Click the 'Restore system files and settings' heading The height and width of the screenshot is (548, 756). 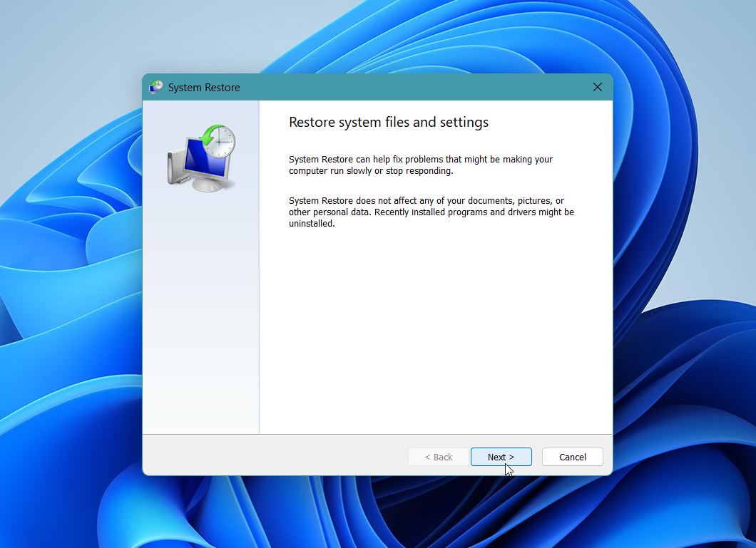pyautogui.click(x=388, y=123)
